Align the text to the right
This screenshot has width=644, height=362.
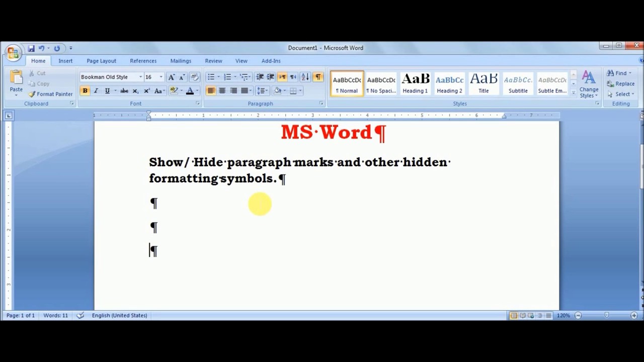click(233, 91)
